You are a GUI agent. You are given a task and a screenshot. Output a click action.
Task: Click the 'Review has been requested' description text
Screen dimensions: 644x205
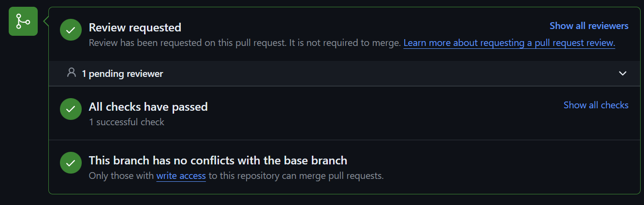coord(188,43)
